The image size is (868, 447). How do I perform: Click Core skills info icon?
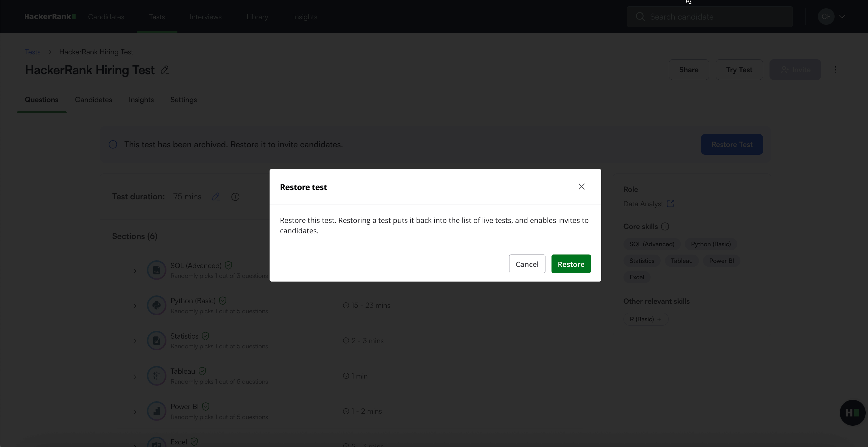(x=665, y=227)
